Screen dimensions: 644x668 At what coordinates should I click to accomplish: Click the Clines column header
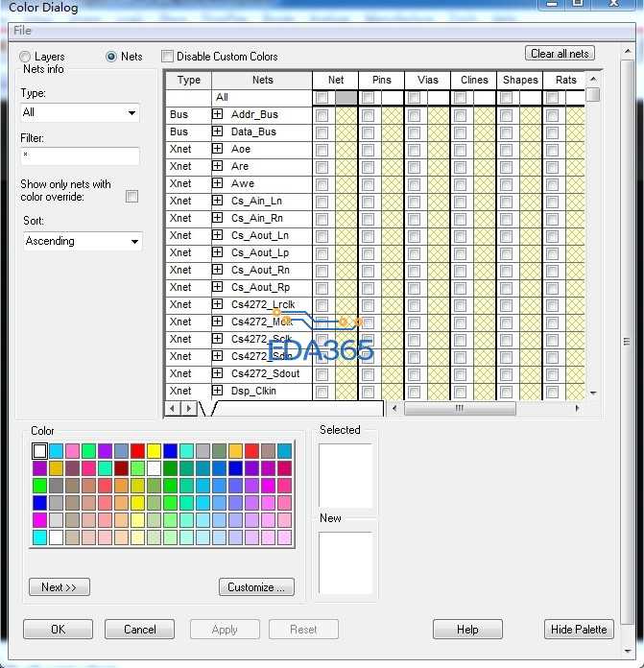tap(474, 80)
